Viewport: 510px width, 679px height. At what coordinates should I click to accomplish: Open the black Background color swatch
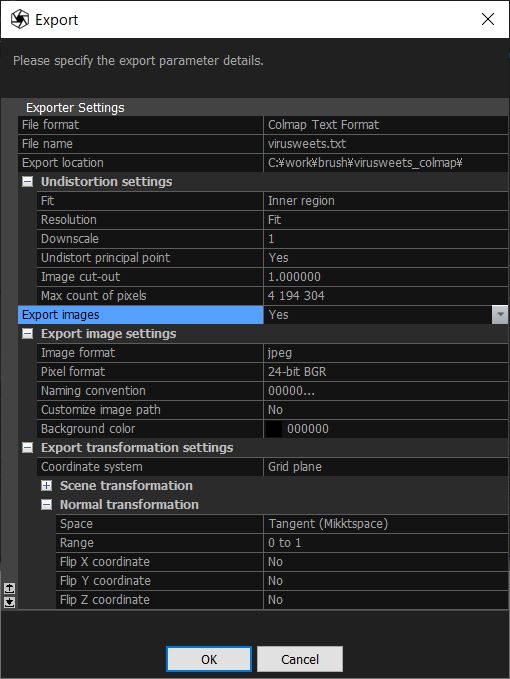[x=274, y=429]
